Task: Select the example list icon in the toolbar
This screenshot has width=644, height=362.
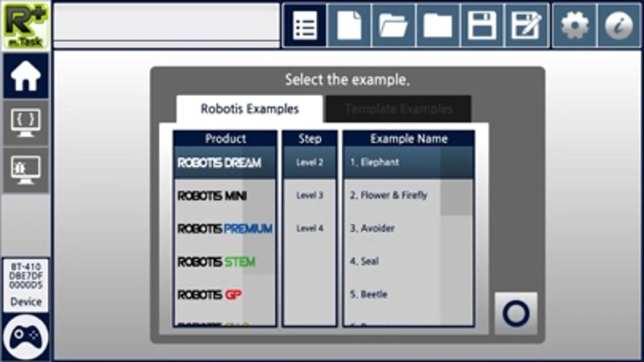Action: click(305, 25)
